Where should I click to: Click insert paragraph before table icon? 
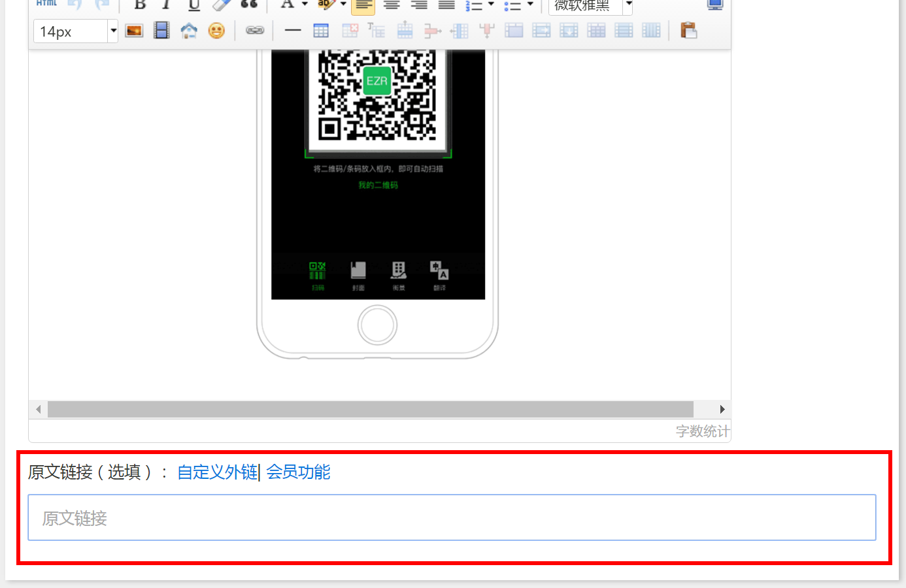pos(377,30)
